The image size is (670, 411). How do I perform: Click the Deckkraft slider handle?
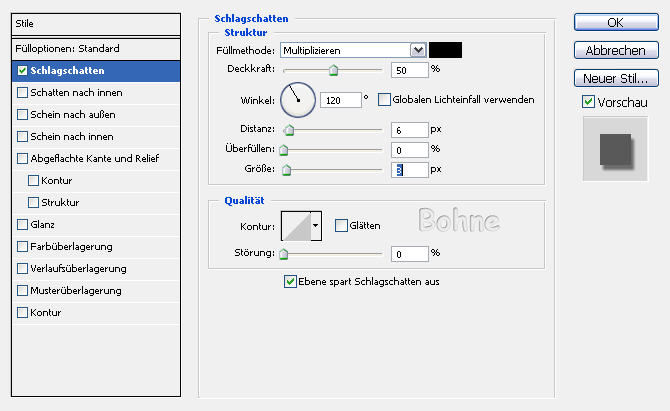point(333,71)
